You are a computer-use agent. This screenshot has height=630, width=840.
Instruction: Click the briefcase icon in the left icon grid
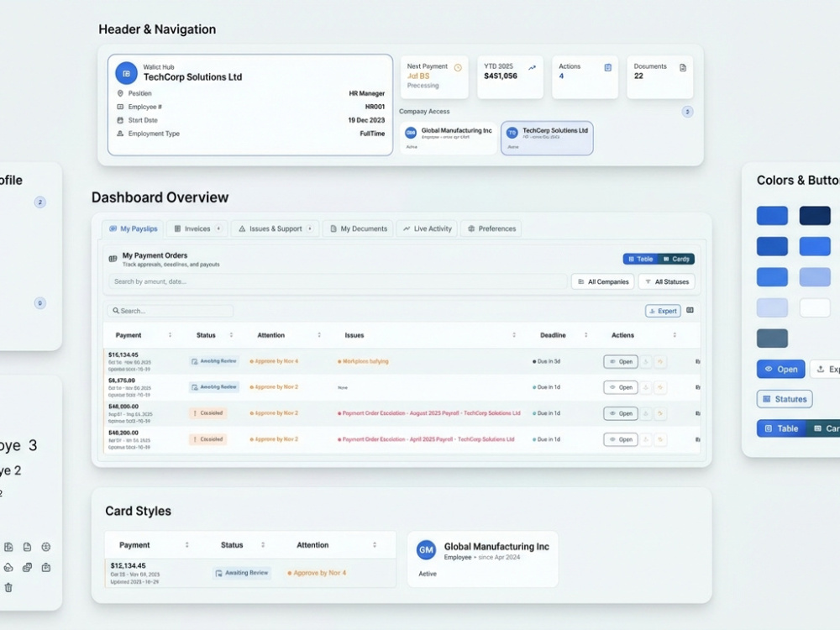46,567
